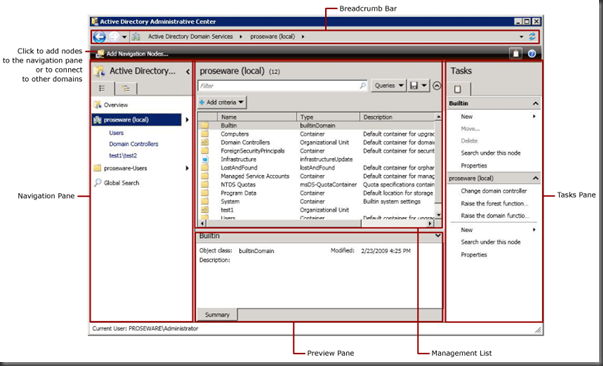Open dropdown arrow next to save icon
Image resolution: width=603 pixels, height=366 pixels.
click(424, 86)
